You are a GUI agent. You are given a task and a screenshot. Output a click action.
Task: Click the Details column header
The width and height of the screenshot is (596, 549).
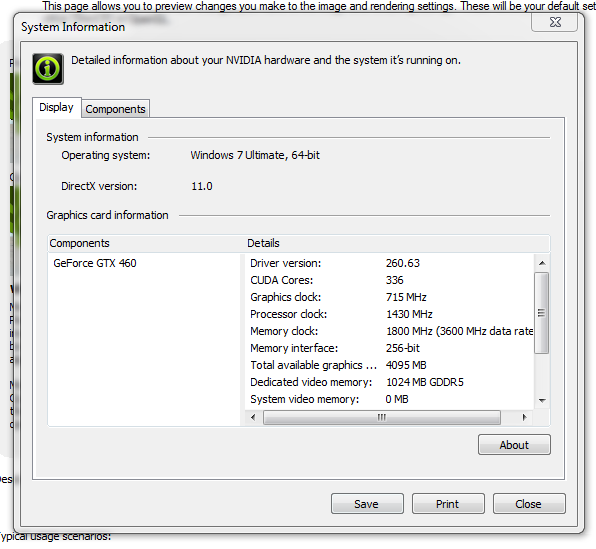(x=397, y=243)
